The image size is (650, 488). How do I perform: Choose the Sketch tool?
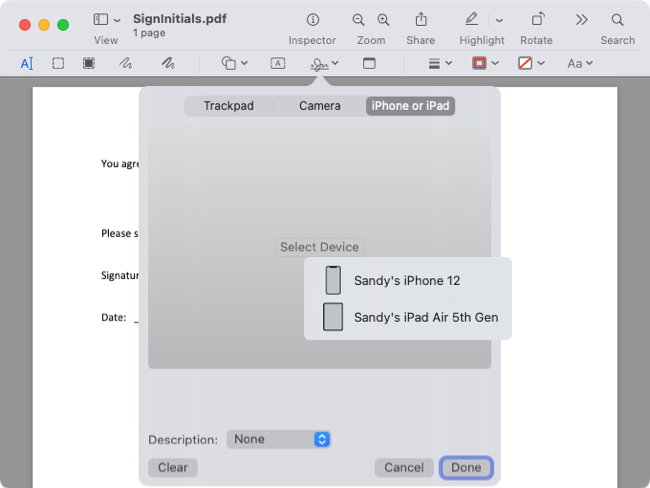click(125, 63)
